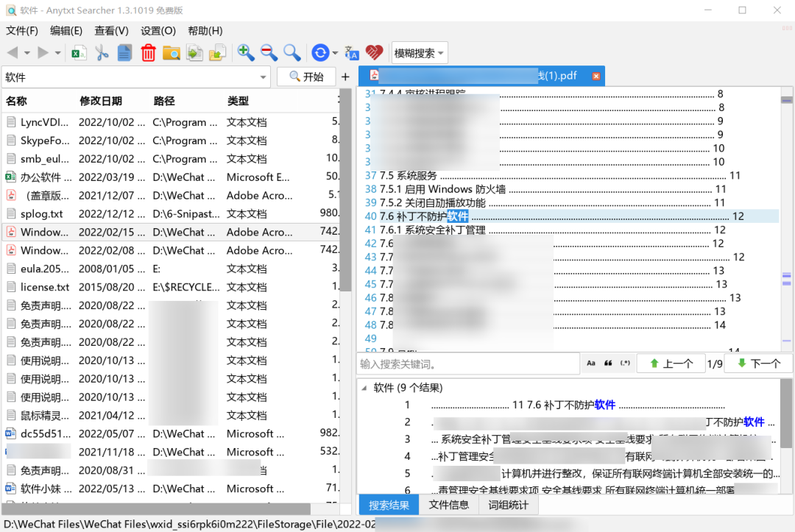The width and height of the screenshot is (795, 532).
Task: Click the Export to Excel toolbar icon
Action: (78, 52)
